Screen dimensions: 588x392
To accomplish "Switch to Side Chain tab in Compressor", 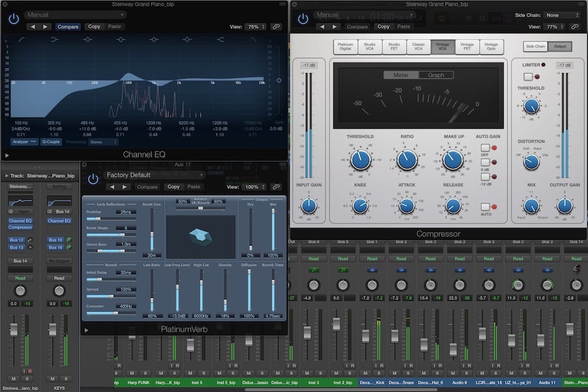I will point(535,46).
